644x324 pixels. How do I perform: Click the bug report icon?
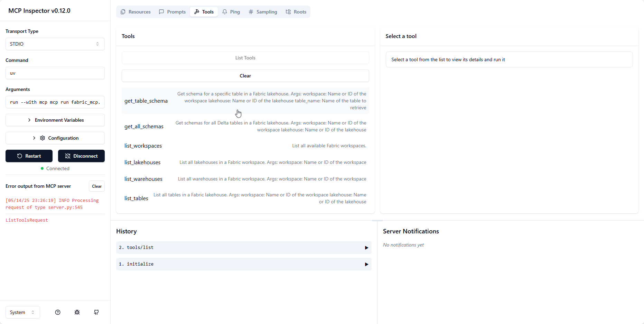(77, 312)
